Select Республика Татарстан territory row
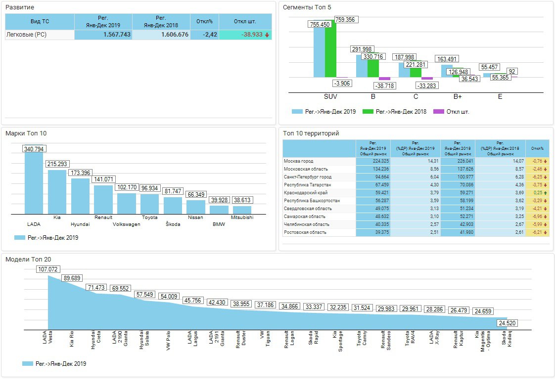 pos(416,185)
